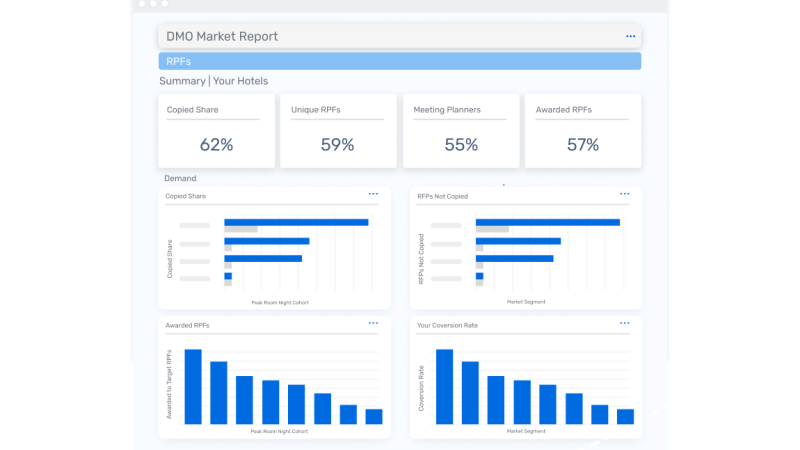Open the RFPs Not Copied chart options menu
Screen dimensions: 800x450
coord(625,194)
